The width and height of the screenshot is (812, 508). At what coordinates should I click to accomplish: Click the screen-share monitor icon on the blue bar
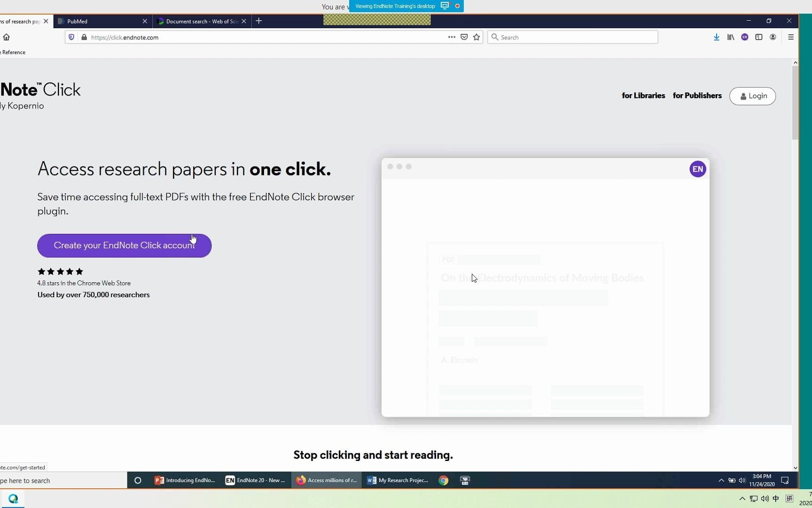(445, 6)
